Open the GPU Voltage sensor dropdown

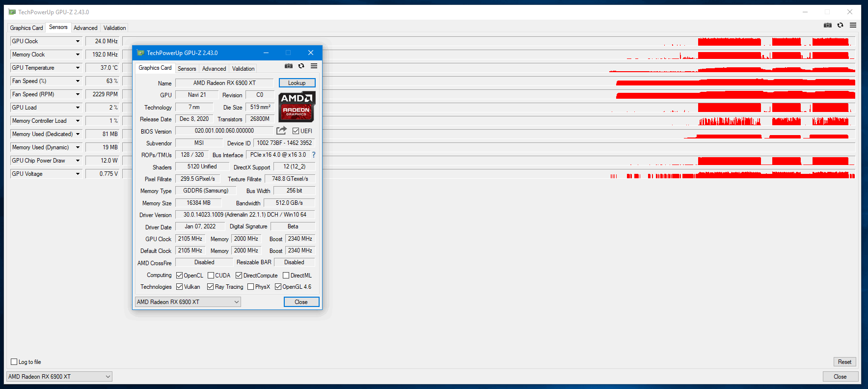click(78, 174)
